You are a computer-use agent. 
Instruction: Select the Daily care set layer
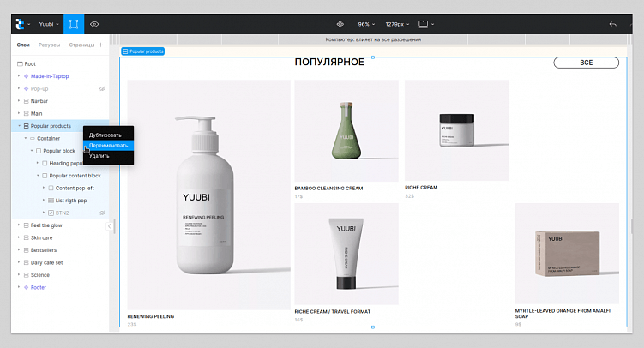pos(46,262)
